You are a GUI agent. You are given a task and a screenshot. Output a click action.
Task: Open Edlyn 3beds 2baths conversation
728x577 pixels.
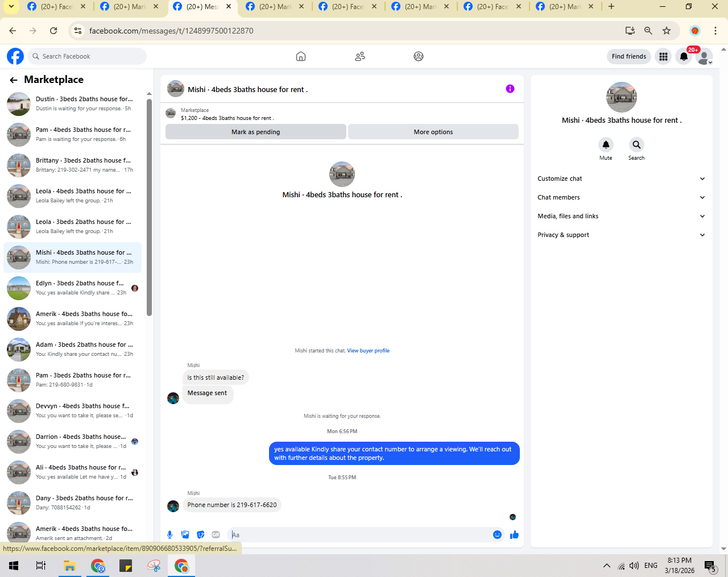(73, 288)
